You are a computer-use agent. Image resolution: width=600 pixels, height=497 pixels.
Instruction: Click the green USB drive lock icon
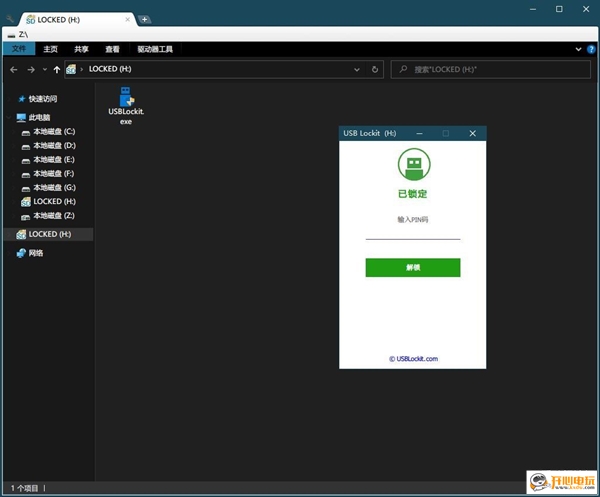414,164
